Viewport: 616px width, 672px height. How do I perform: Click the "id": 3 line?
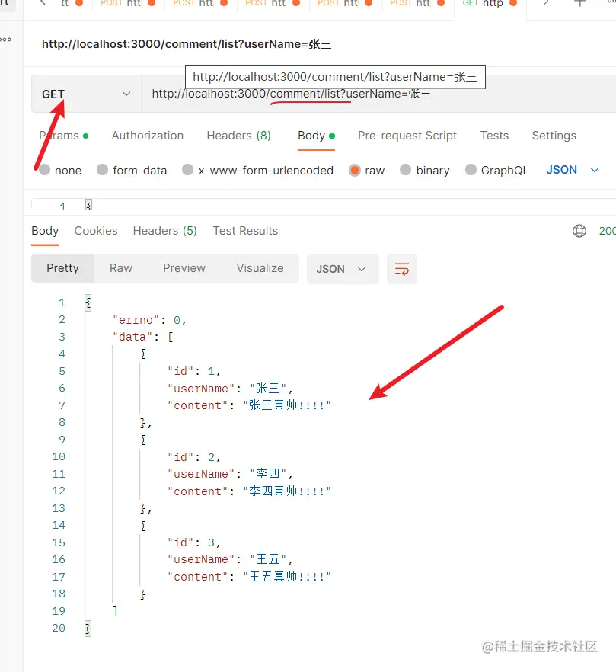[193, 542]
